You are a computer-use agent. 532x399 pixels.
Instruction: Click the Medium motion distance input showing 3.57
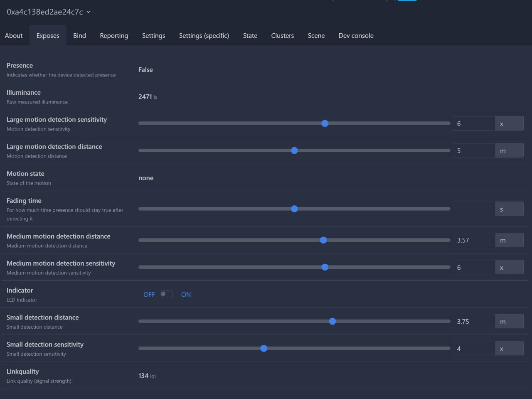473,240
